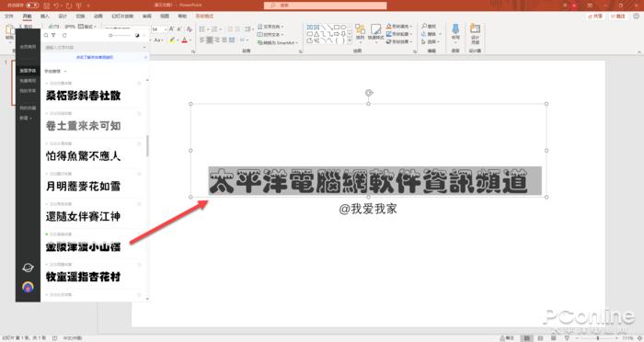Open the font size 54 dropdown

[165, 29]
